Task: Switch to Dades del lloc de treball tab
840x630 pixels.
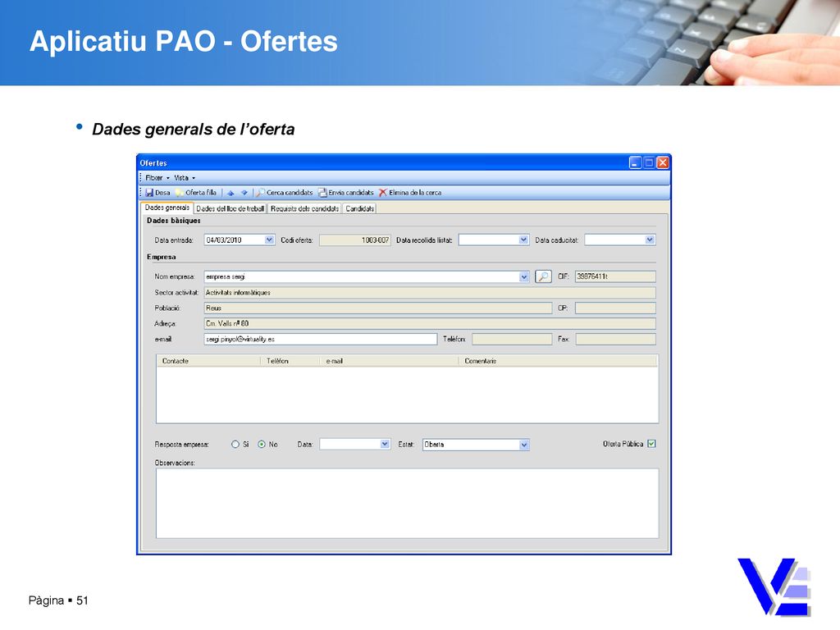Action: point(230,208)
